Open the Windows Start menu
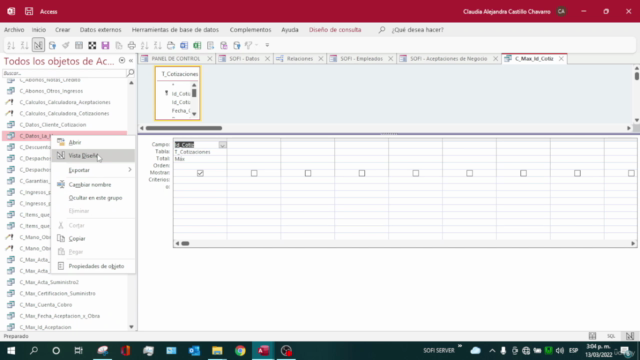This screenshot has width=640, height=360. [x=11, y=351]
